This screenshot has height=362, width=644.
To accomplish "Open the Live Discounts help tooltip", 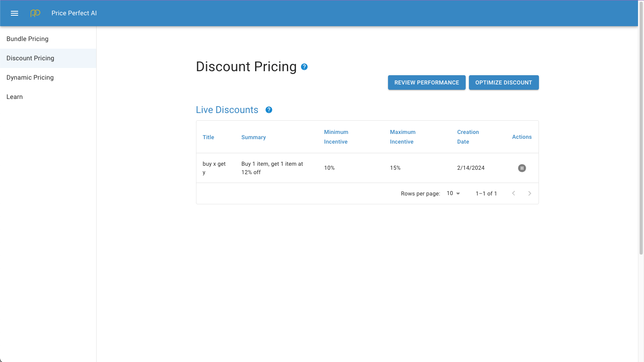I will (x=268, y=110).
